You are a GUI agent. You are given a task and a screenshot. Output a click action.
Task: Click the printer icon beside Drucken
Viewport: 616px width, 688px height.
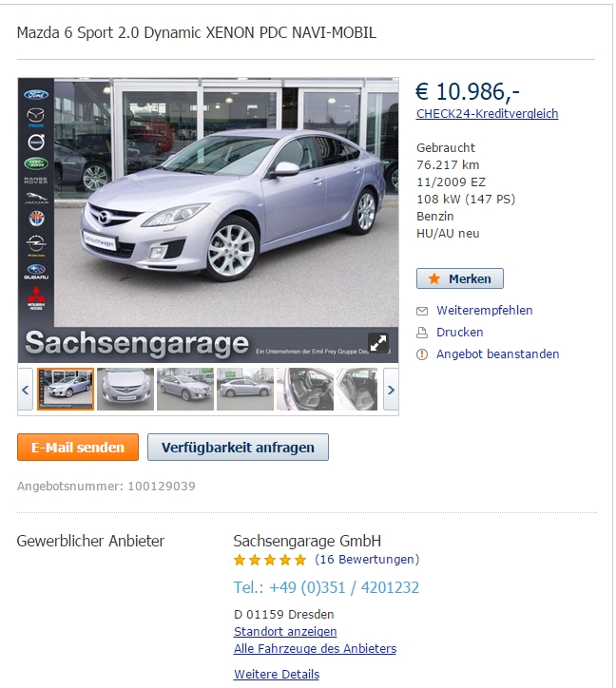tap(422, 333)
